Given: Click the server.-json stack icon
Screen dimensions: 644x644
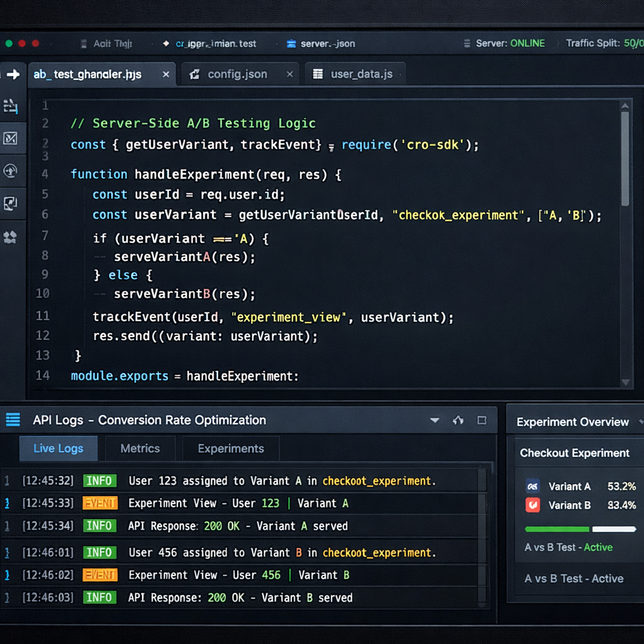Looking at the screenshot, I should click(291, 43).
